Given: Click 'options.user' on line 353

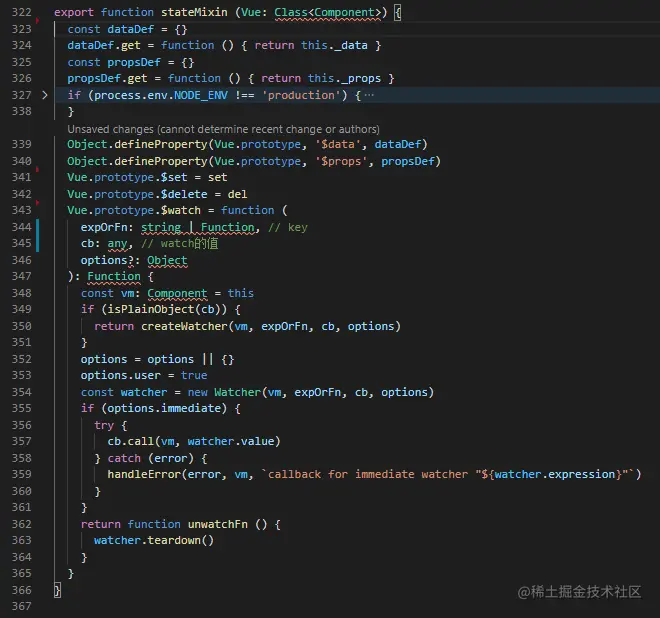Looking at the screenshot, I should (x=120, y=375).
